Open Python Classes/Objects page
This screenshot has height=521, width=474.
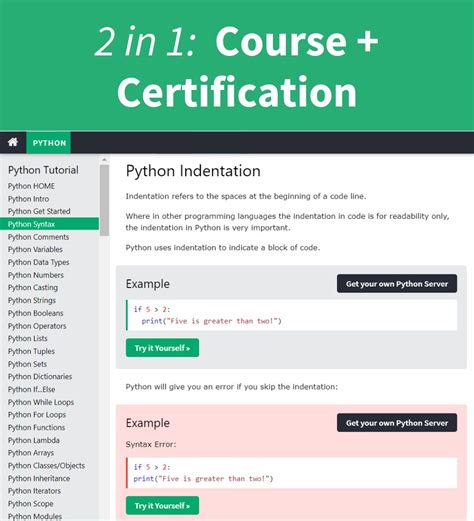[46, 466]
